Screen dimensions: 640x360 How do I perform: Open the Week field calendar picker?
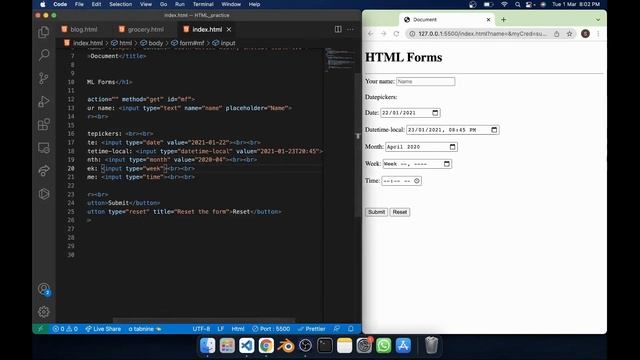click(447, 164)
